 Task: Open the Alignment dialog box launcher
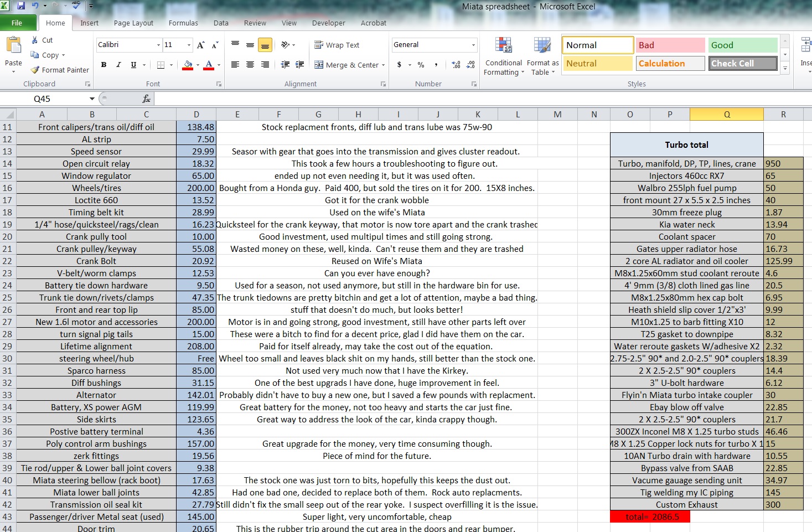point(383,84)
